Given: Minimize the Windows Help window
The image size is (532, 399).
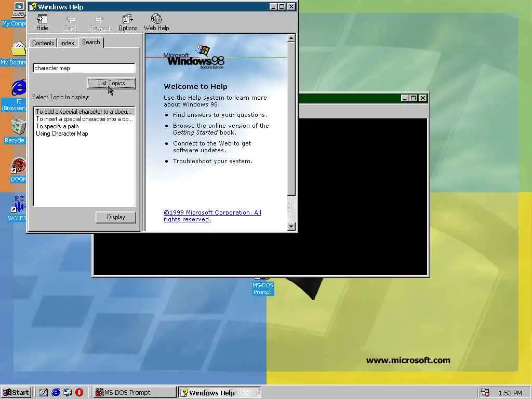Looking at the screenshot, I should 273,6.
